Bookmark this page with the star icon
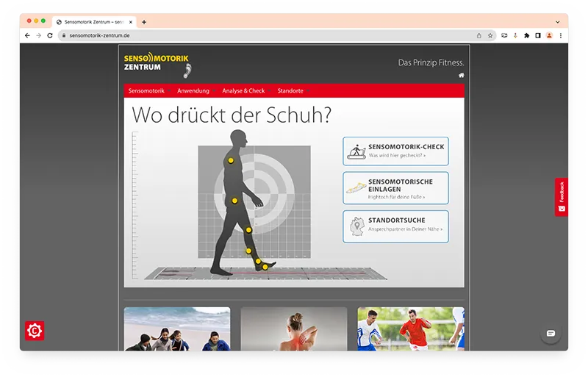 [x=490, y=35]
